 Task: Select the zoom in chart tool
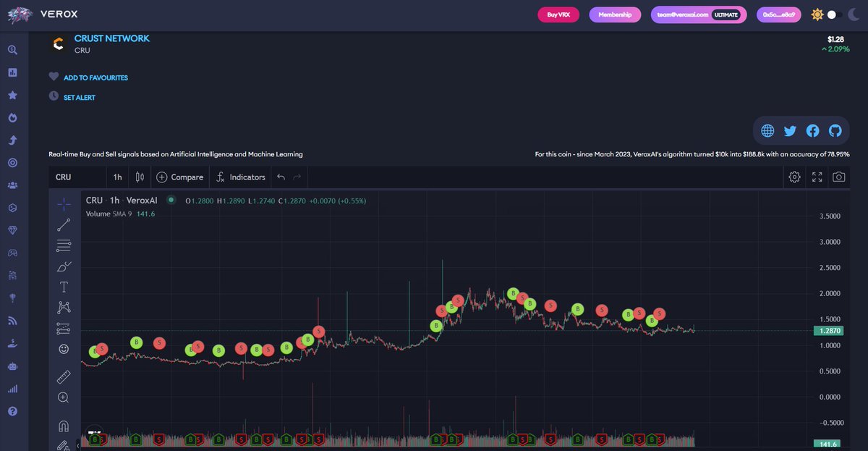pos(64,397)
